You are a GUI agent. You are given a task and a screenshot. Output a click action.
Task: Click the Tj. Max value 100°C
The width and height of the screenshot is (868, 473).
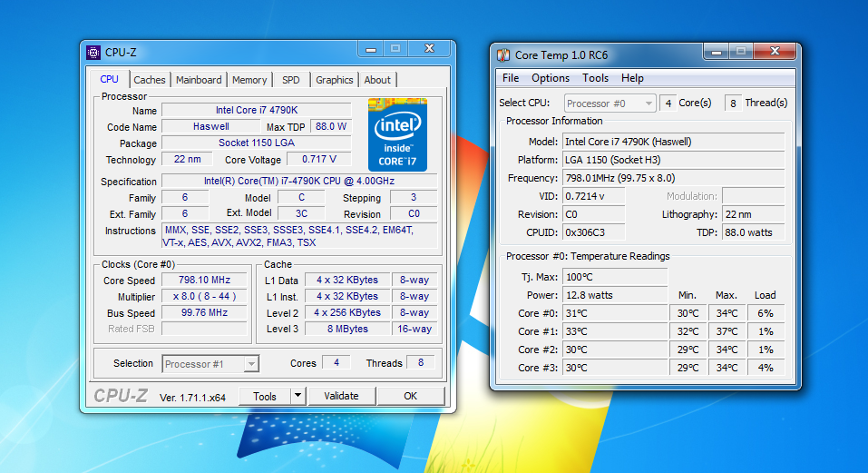coord(614,277)
